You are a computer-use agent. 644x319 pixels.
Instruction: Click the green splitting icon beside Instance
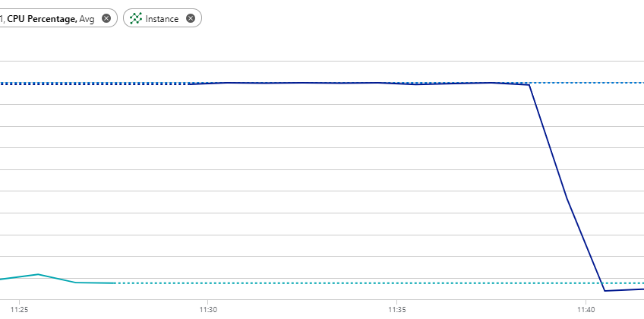136,18
